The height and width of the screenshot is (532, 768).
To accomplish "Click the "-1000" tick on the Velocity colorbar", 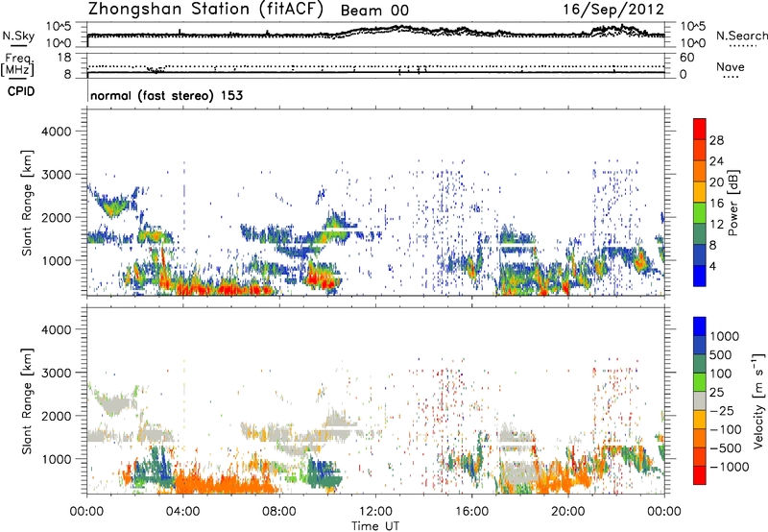I will click(x=730, y=467).
